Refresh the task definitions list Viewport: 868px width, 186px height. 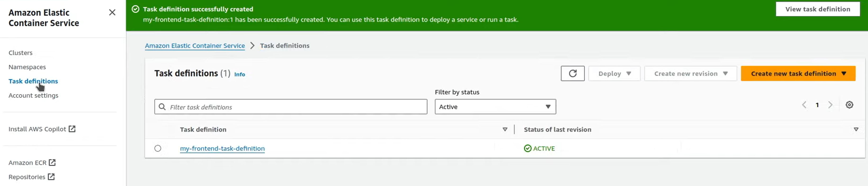click(x=573, y=73)
